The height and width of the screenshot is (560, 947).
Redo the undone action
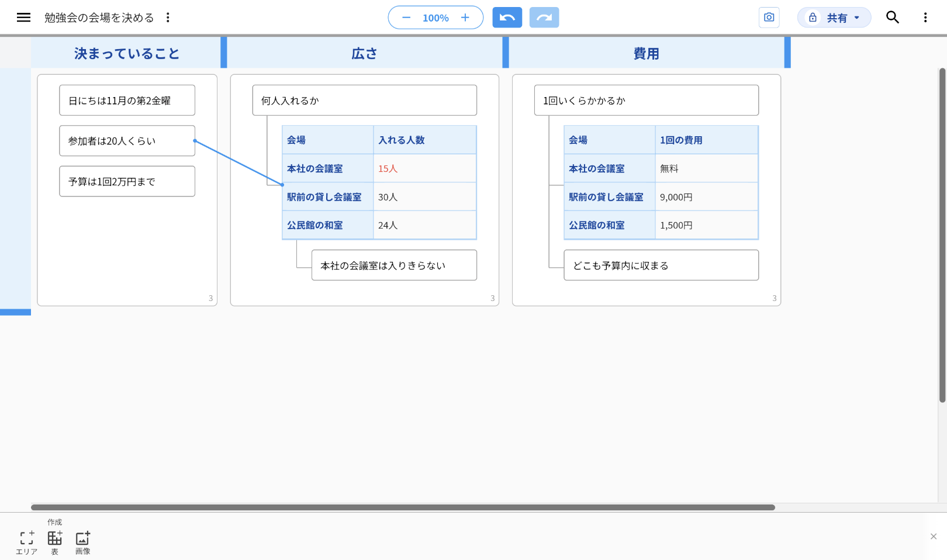point(544,18)
